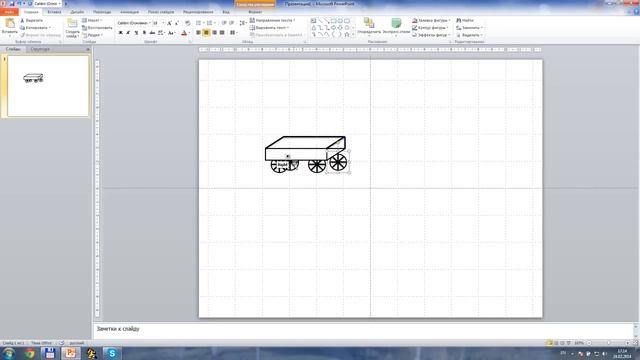Viewport: 640px width, 360px height.
Task: Open Google Chrome from the taskbar
Action: pos(29,353)
